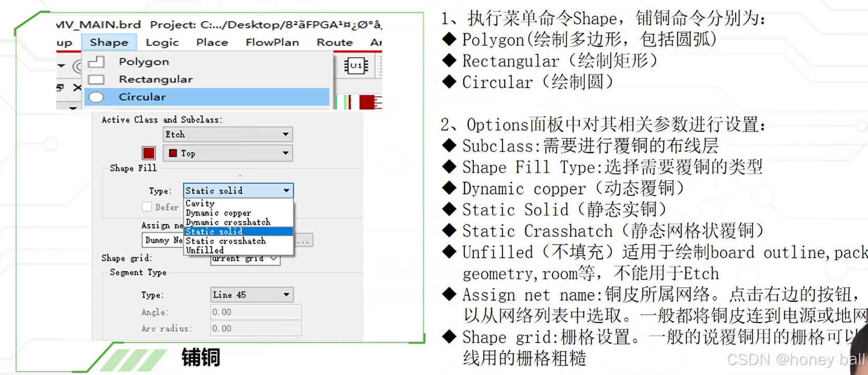
Task: Click the panel float/restore icon
Action: [61, 87]
